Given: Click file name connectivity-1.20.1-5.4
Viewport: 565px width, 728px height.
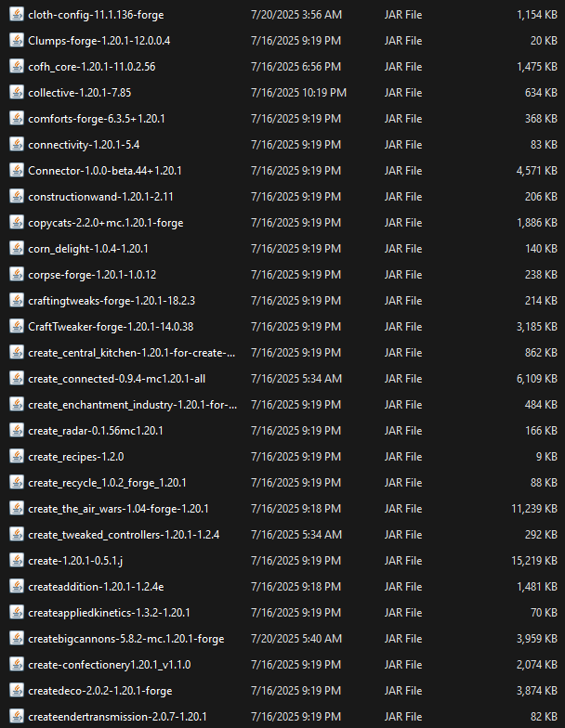Looking at the screenshot, I should click(84, 145).
